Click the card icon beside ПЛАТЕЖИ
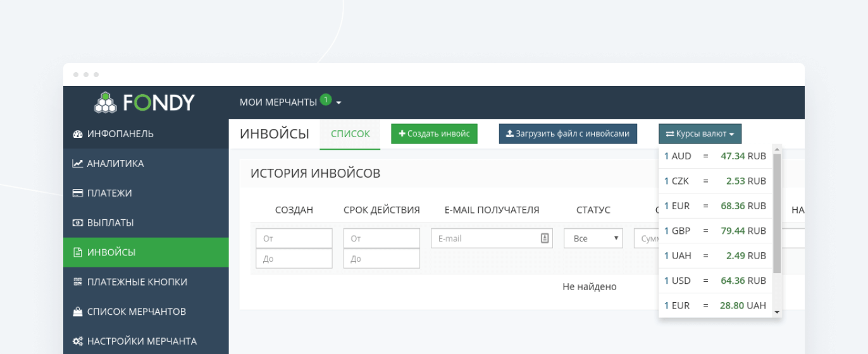This screenshot has height=354, width=868. click(x=78, y=193)
